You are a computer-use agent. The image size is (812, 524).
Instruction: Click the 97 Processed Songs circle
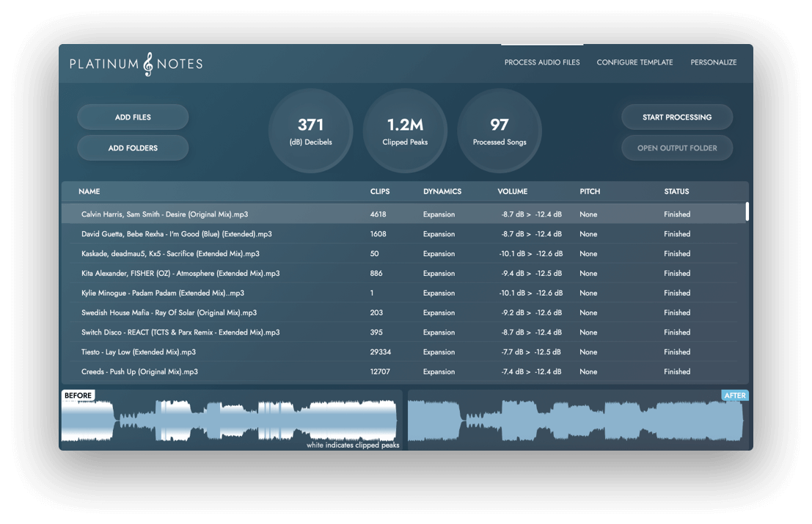(500, 131)
